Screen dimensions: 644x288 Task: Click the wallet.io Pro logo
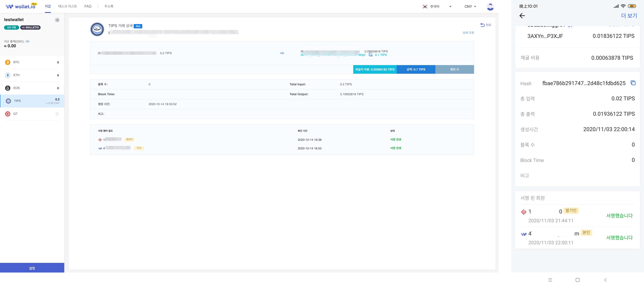tap(21, 6)
